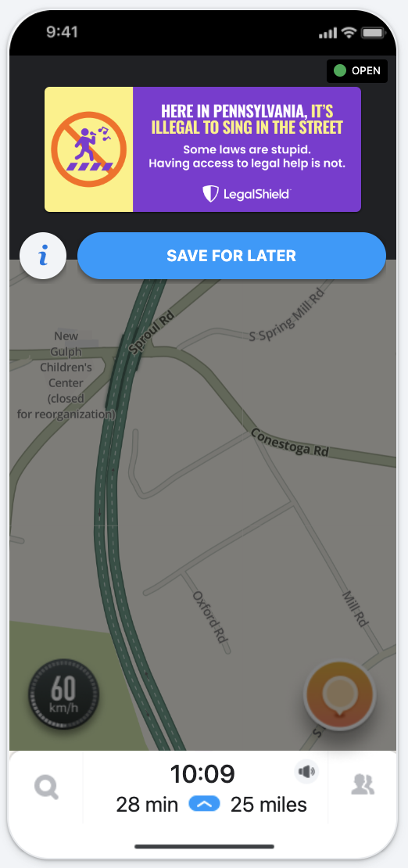The image size is (408, 868).
Task: Tap the 25 miles distance text
Action: click(269, 805)
